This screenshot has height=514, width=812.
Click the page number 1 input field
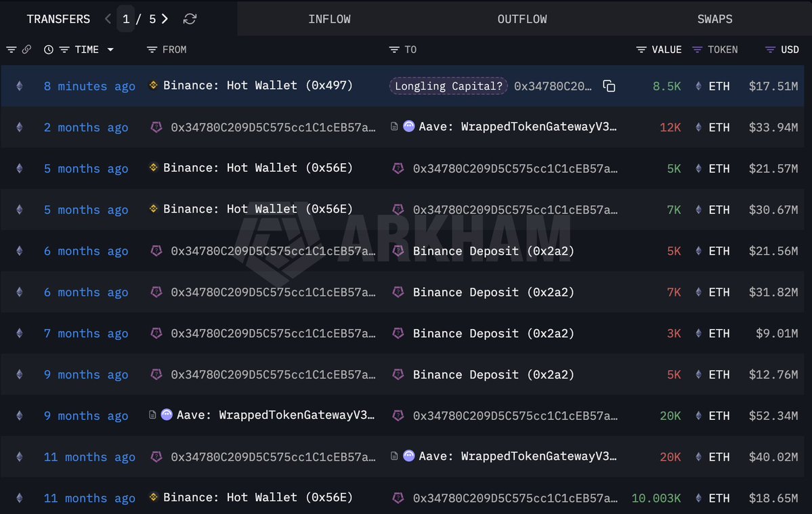point(126,19)
